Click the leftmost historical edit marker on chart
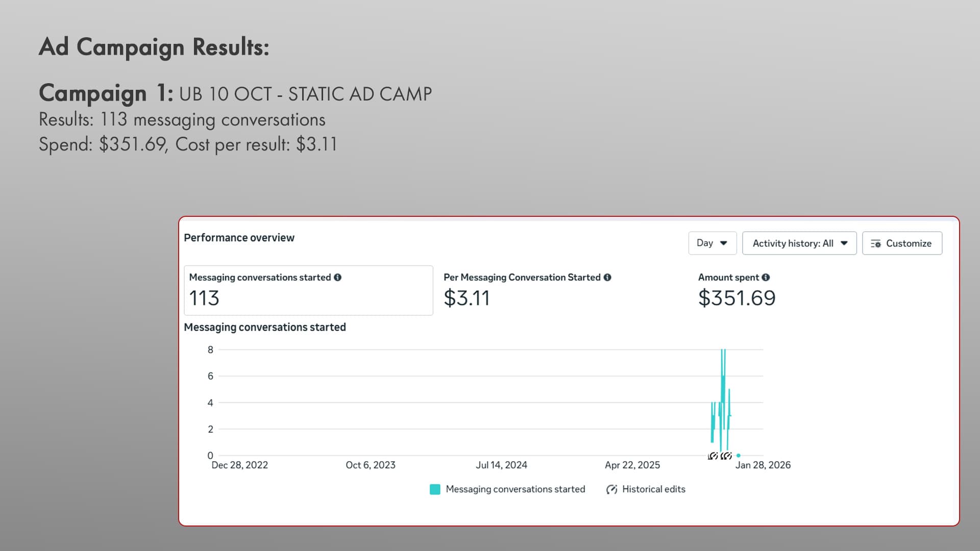Viewport: 980px width, 551px height. 713,456
